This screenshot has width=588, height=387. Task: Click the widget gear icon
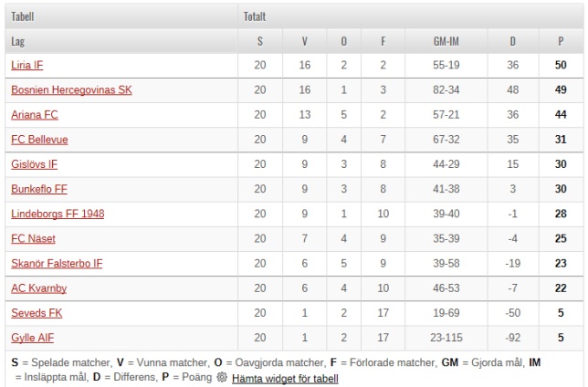(x=221, y=377)
